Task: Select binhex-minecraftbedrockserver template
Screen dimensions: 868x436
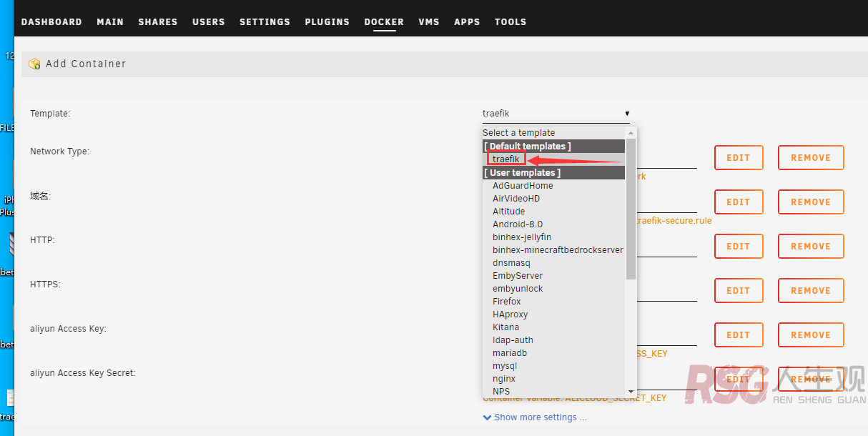Action: tap(553, 250)
